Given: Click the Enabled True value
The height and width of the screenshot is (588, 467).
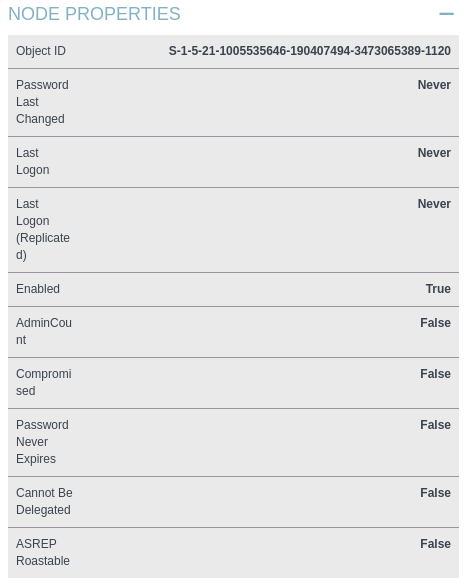Looking at the screenshot, I should [x=438, y=289].
